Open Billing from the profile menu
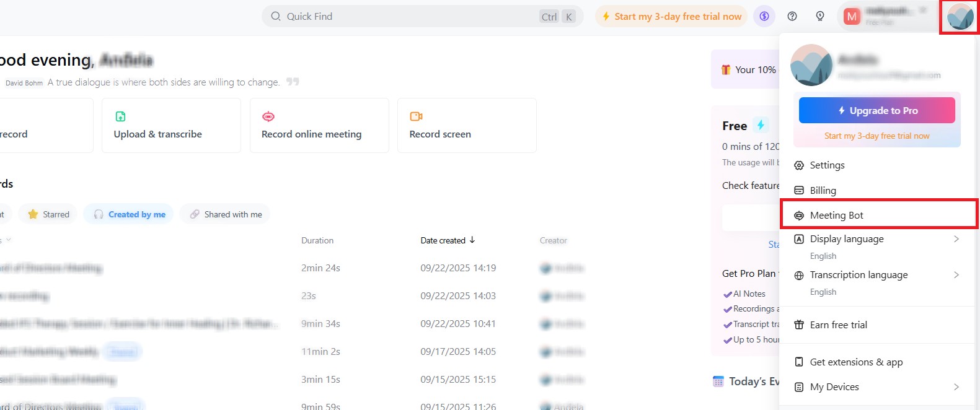The image size is (980, 410). (823, 191)
